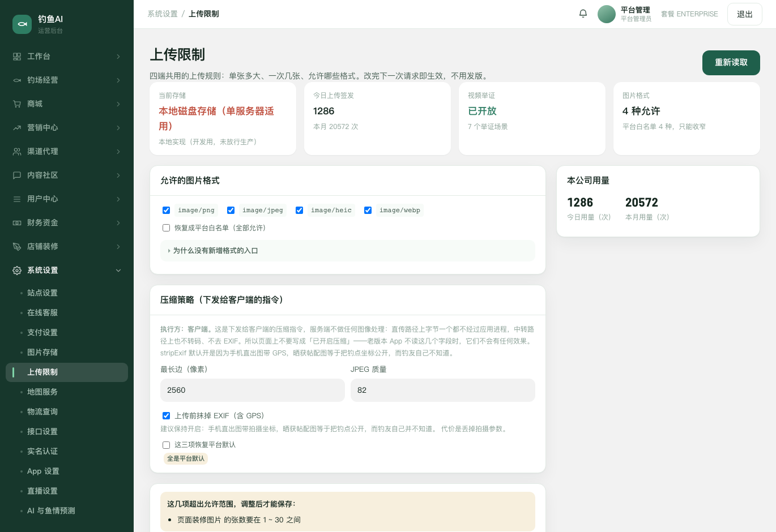This screenshot has height=532, width=776.
Task: Check 这三项恢复平台默认 checkbox
Action: tap(166, 445)
